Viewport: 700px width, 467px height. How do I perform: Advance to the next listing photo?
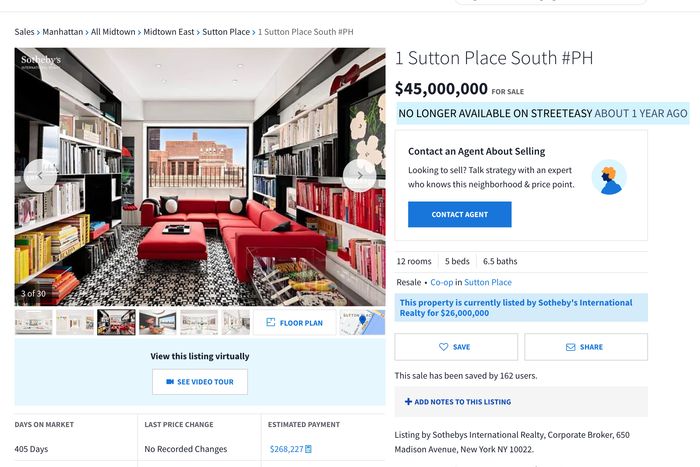[x=359, y=175]
